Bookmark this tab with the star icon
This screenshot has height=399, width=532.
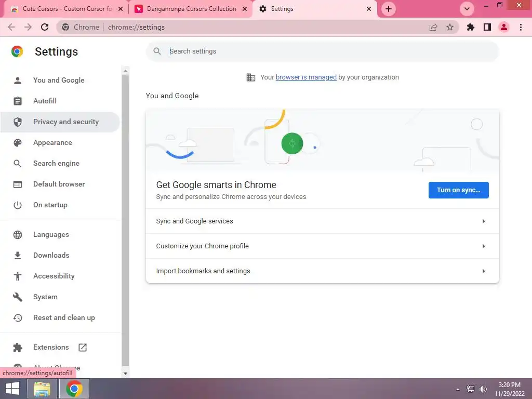tap(450, 27)
